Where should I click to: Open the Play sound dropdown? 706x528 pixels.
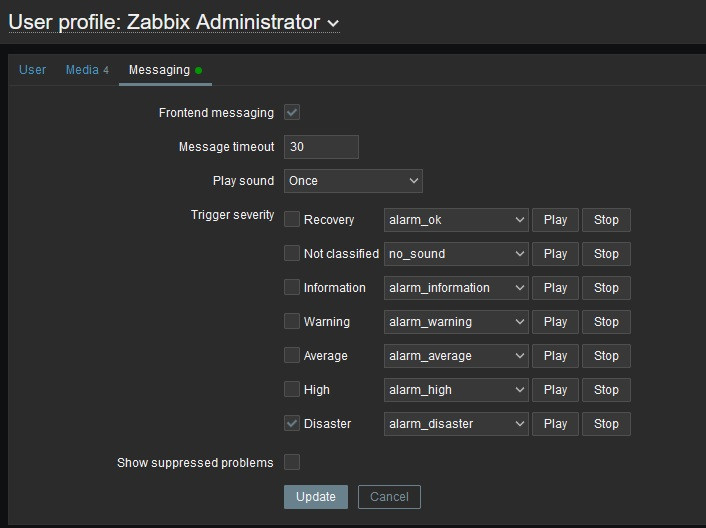(x=353, y=181)
